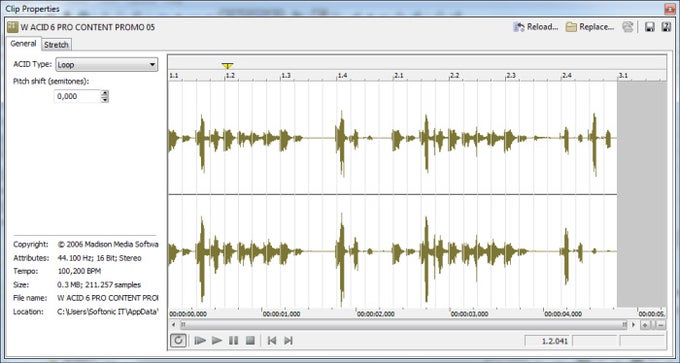Click the W ACID 6 PRO CONTENT PROMO 05 title

(88, 27)
